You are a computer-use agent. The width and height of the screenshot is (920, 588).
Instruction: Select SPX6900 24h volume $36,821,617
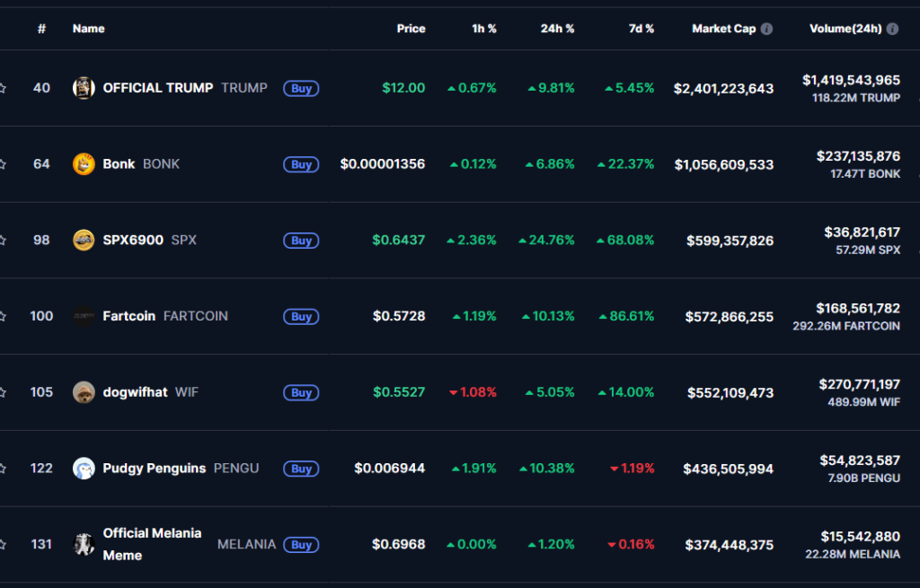click(x=862, y=233)
